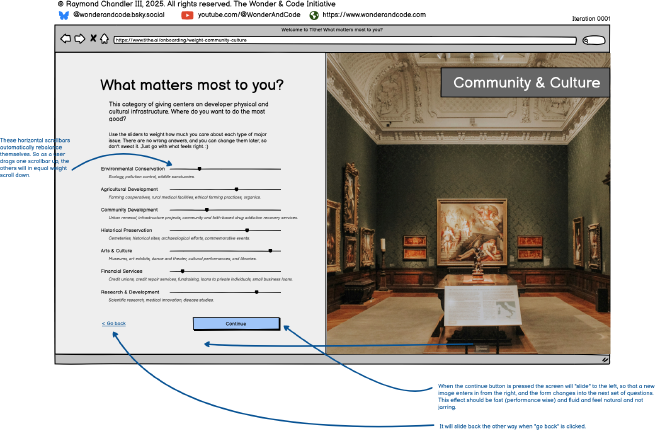Click the globe website icon
Viewport: 660px width, 436px height.
coord(314,15)
